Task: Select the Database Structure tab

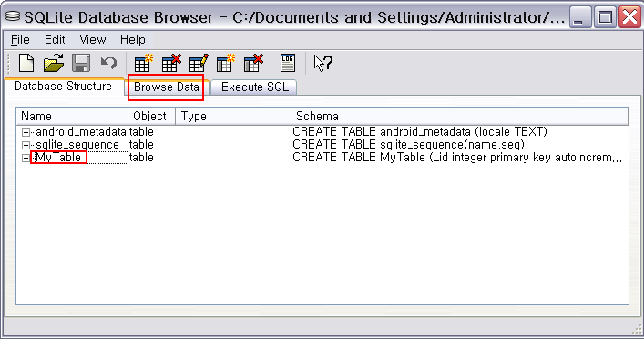Action: pyautogui.click(x=63, y=87)
